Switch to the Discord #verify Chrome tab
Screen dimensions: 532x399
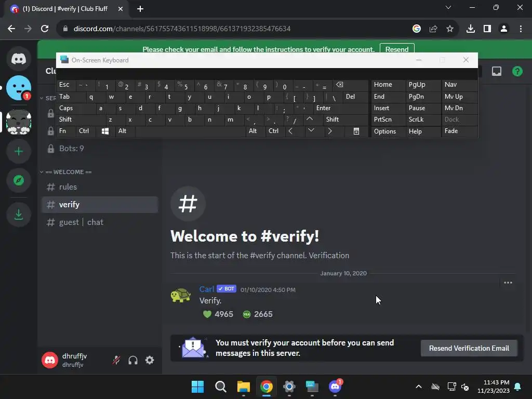tap(66, 9)
